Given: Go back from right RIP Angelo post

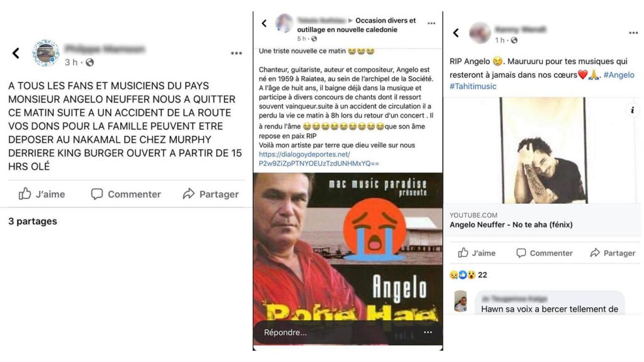Looking at the screenshot, I should (x=456, y=33).
